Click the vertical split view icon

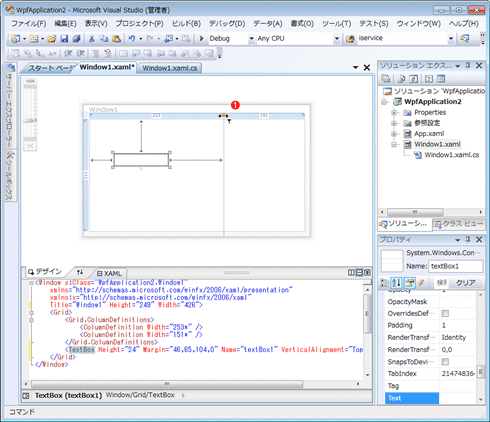pos(351,272)
